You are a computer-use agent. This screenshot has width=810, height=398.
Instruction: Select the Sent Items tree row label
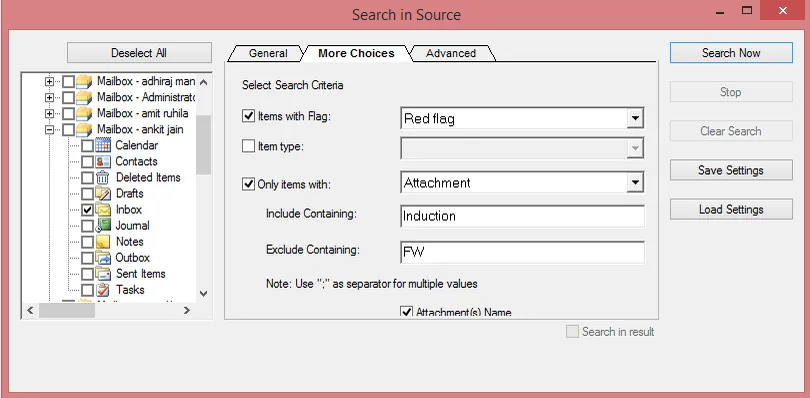tap(141, 273)
